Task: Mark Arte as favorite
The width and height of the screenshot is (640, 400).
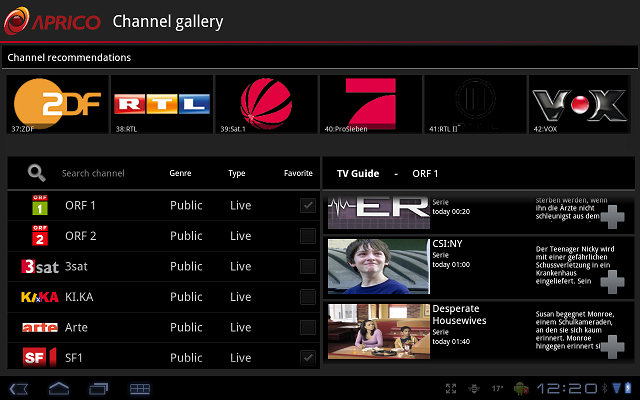Action: pos(308,327)
